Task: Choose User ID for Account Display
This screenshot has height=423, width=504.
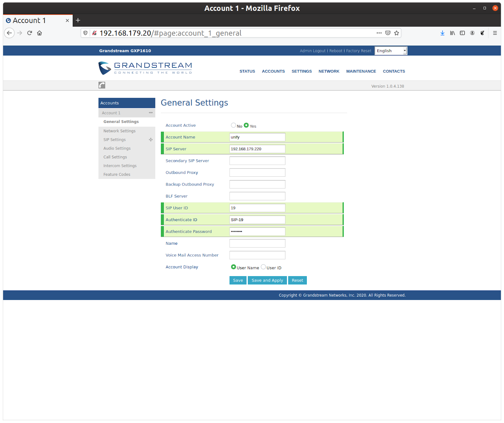Action: point(263,267)
